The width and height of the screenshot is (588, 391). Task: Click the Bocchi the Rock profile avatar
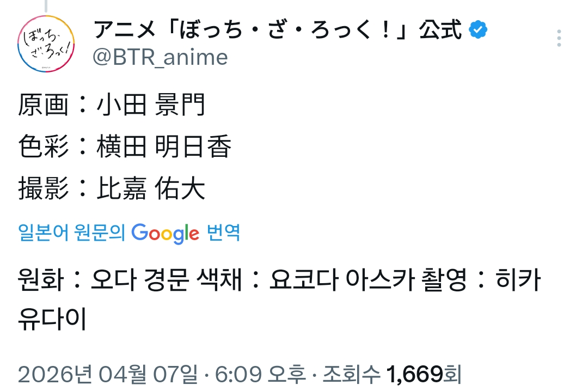coord(46,45)
